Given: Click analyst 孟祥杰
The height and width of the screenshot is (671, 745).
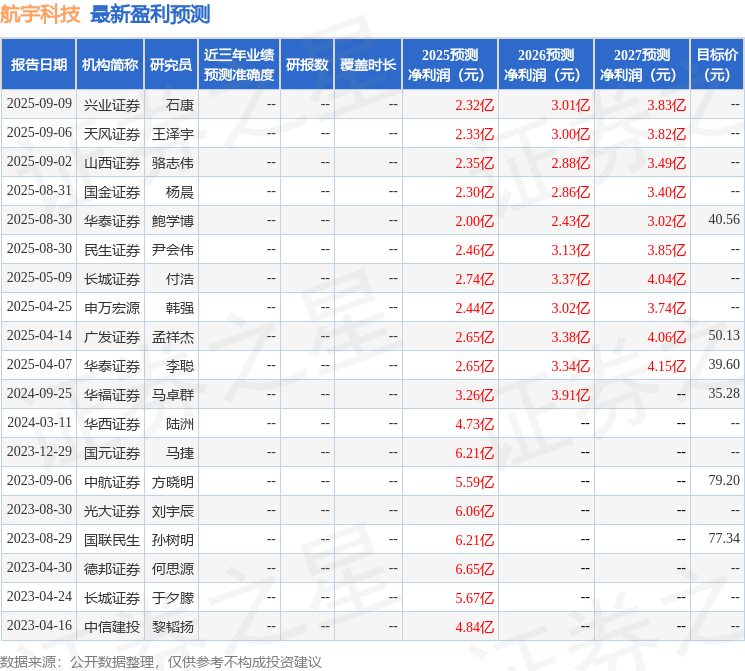Looking at the screenshot, I should pos(173,337).
